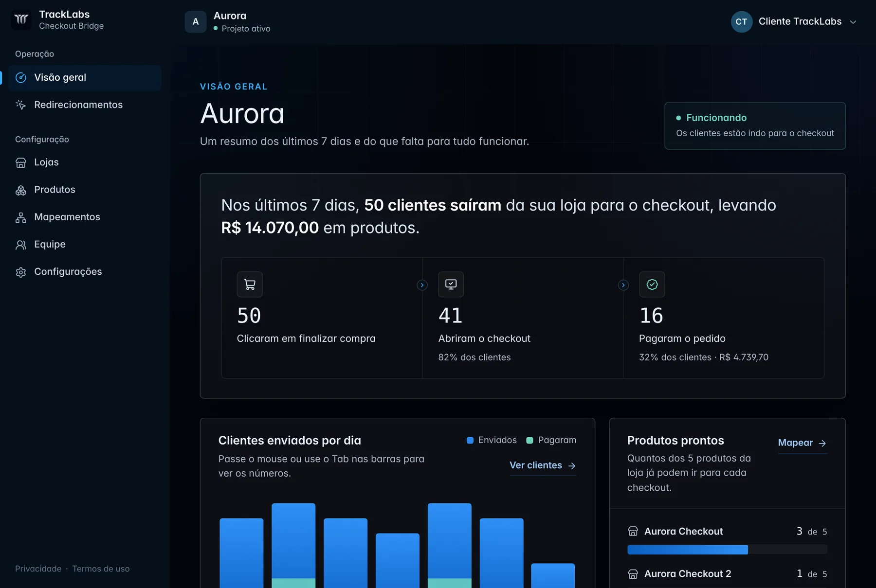The width and height of the screenshot is (876, 588).
Task: Navigate to Mapeamentos in the sidebar
Action: pos(85,217)
